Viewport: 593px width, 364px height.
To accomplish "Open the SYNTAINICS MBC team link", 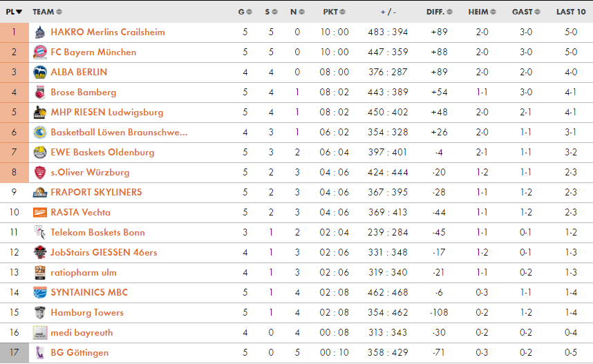I will click(x=89, y=292).
